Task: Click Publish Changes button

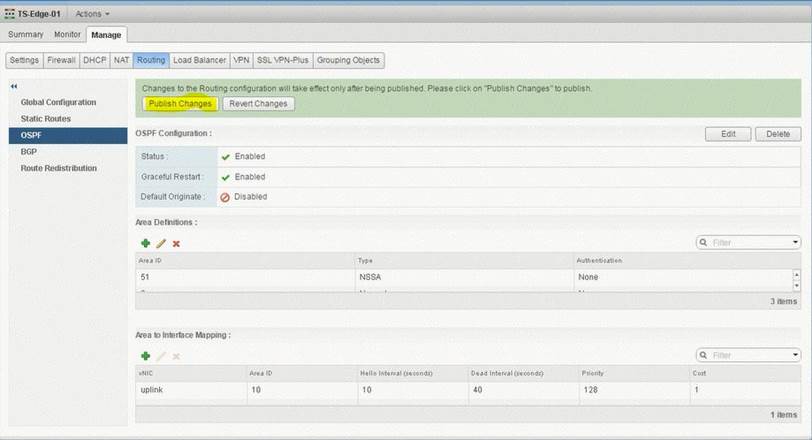Action: click(x=180, y=104)
